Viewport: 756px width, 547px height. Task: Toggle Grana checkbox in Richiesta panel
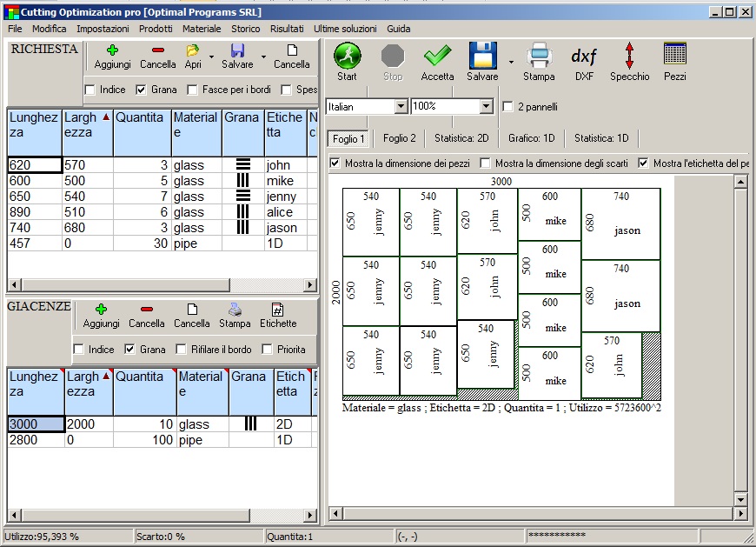pyautogui.click(x=142, y=90)
